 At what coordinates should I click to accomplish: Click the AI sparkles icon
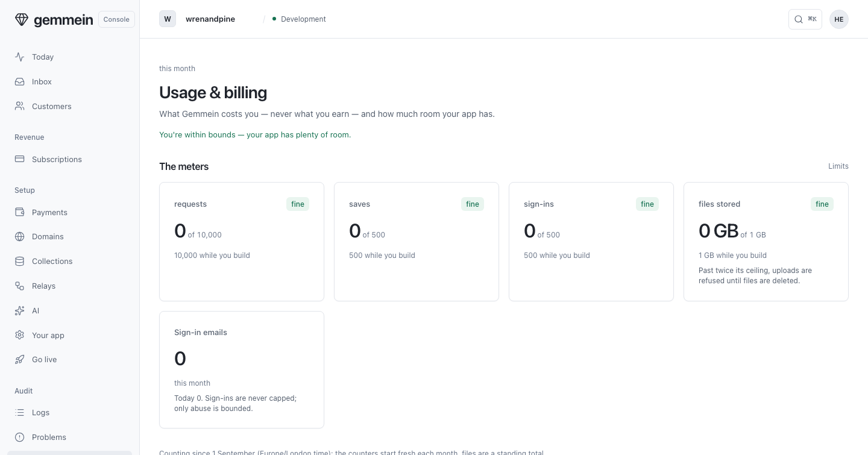click(20, 310)
